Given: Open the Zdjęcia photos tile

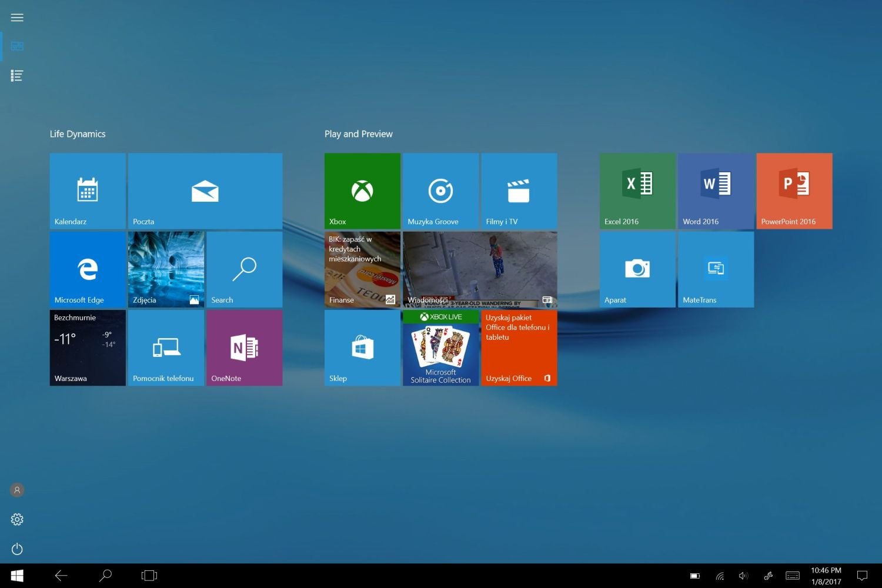Looking at the screenshot, I should coord(166,269).
